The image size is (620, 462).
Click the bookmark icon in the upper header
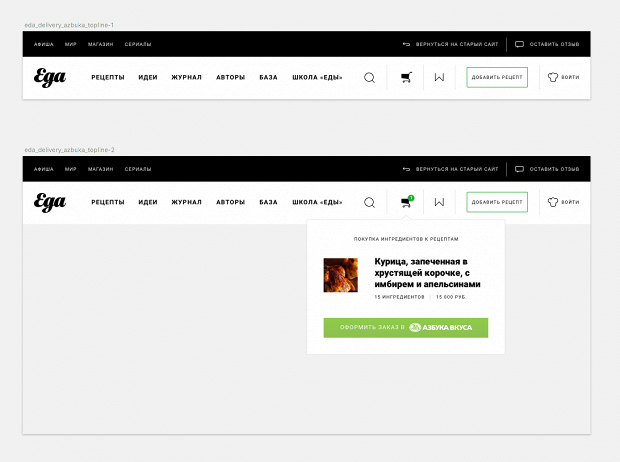click(x=438, y=77)
